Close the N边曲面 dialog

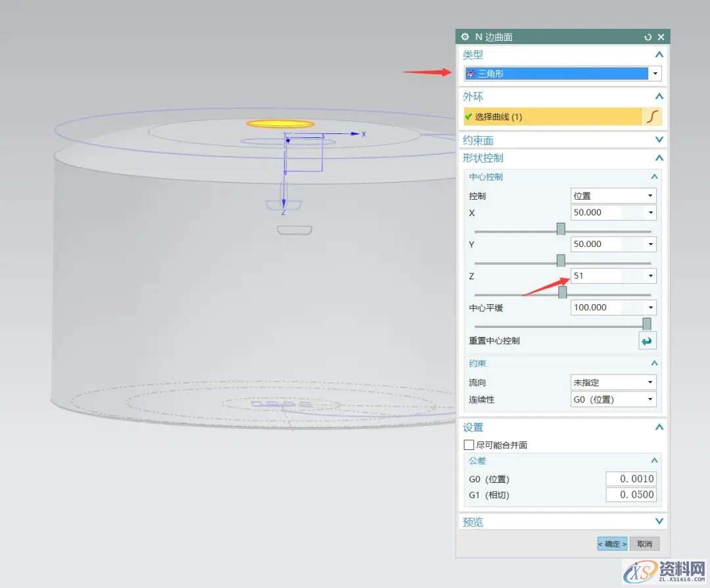click(661, 37)
